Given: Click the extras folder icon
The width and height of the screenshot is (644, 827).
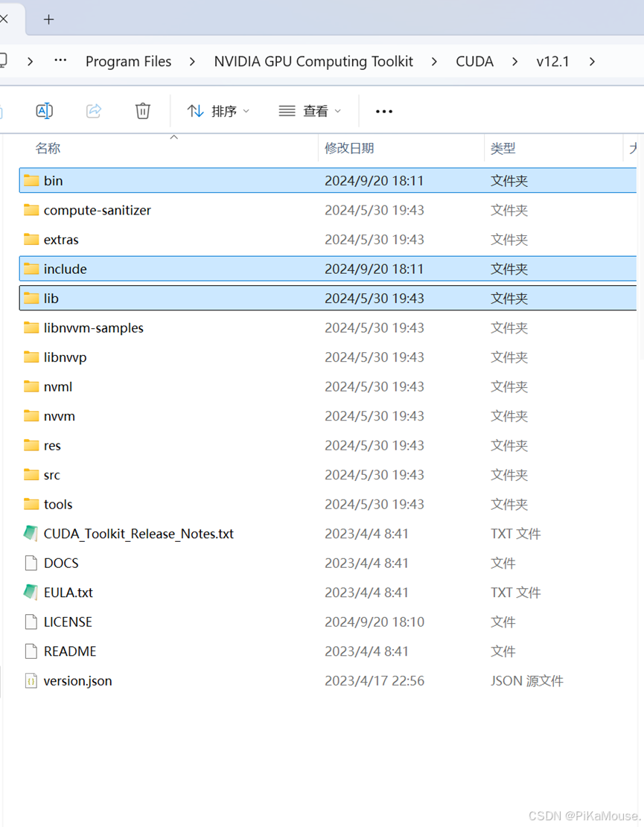Looking at the screenshot, I should (x=31, y=240).
